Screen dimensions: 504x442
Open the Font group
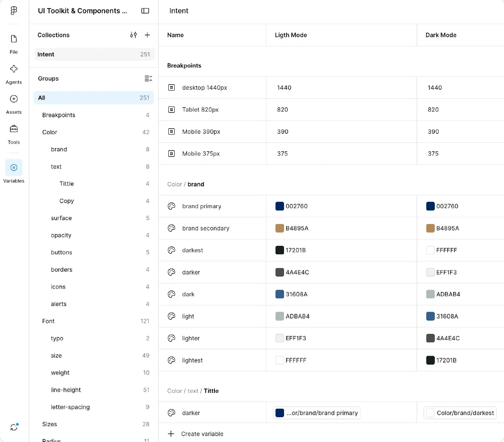click(x=94, y=321)
